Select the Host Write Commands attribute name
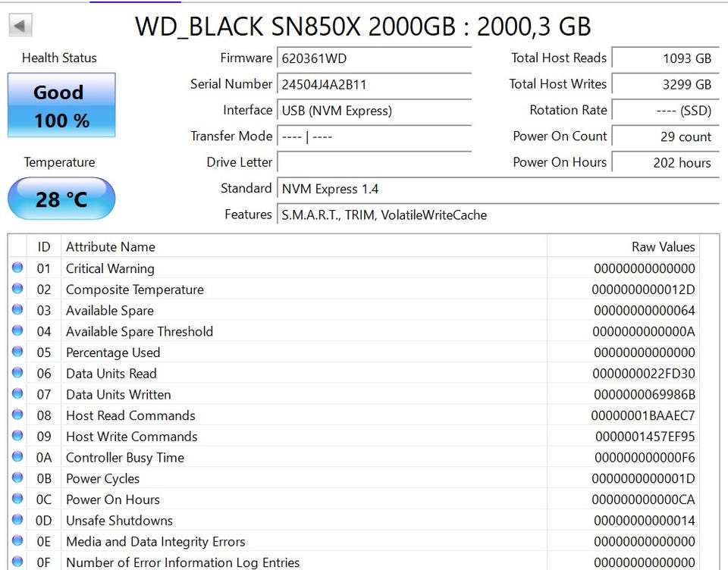Viewport: 728px width, 570px height. coord(131,437)
